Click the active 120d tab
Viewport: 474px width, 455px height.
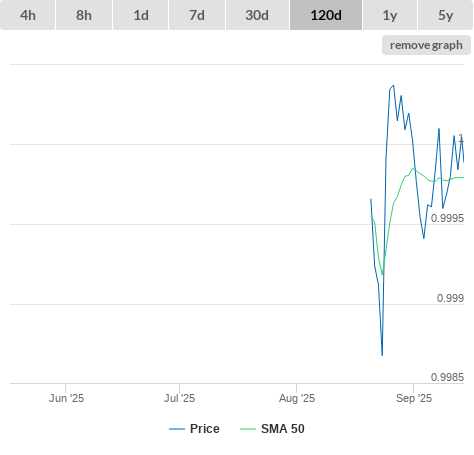[x=326, y=15]
